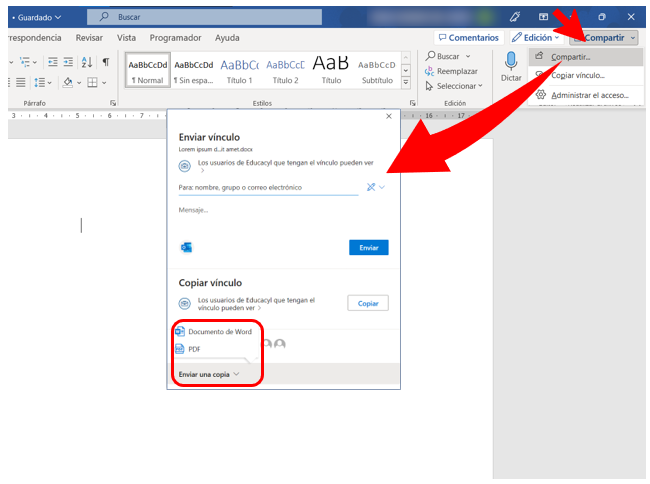Open the Compartir button dropdown arrow
The image size is (650, 484).
633,38
